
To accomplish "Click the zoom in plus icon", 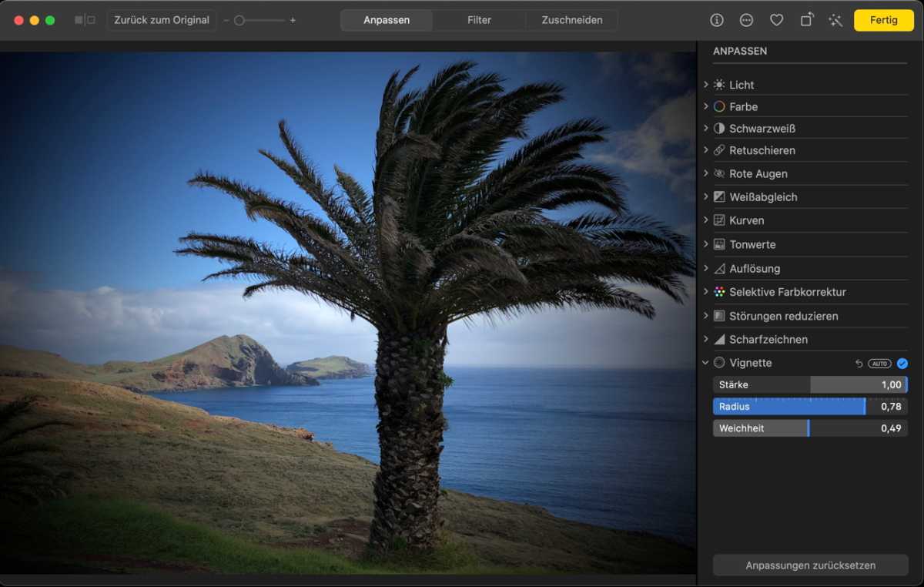I will (x=293, y=20).
